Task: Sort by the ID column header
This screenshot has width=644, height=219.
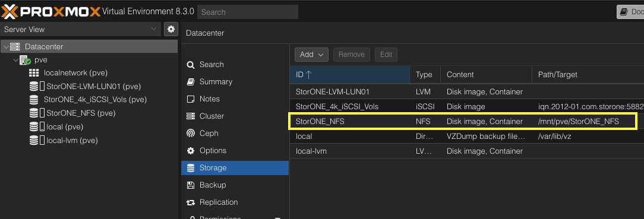Action: pyautogui.click(x=349, y=75)
